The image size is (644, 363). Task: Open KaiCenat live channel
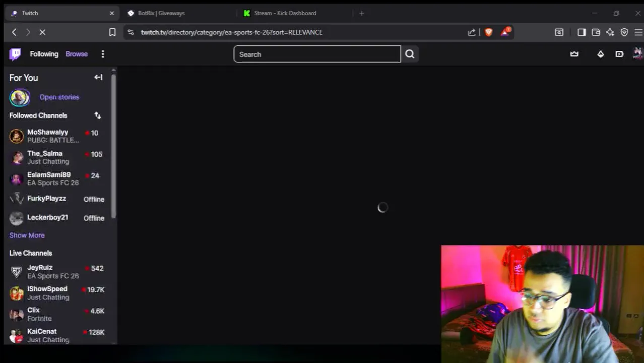57,335
